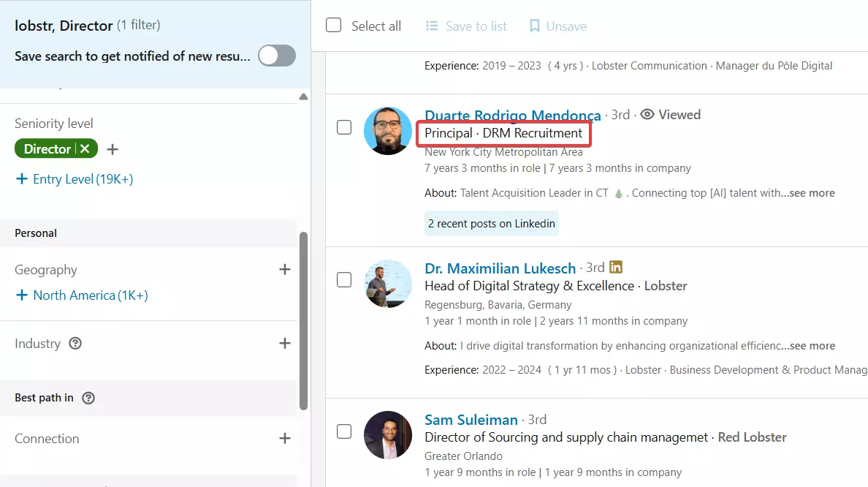Toggle the save search notification switch
This screenshot has width=868, height=487.
(277, 56)
